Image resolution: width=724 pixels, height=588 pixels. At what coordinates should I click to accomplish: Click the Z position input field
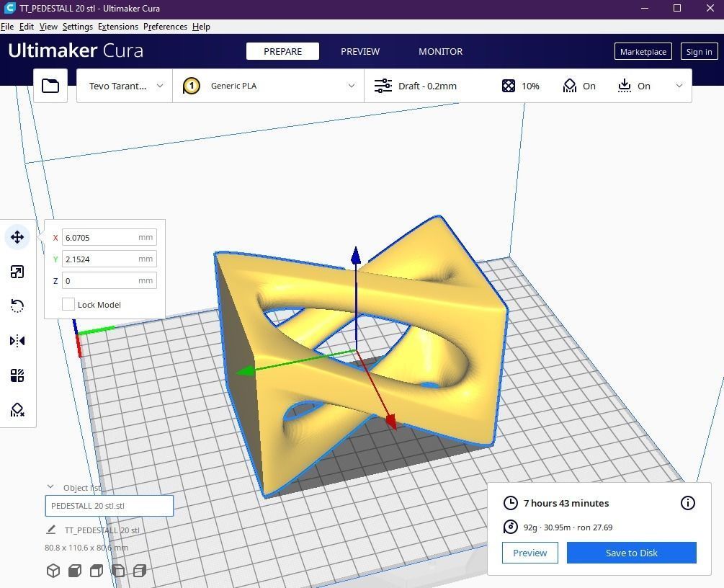pos(109,280)
